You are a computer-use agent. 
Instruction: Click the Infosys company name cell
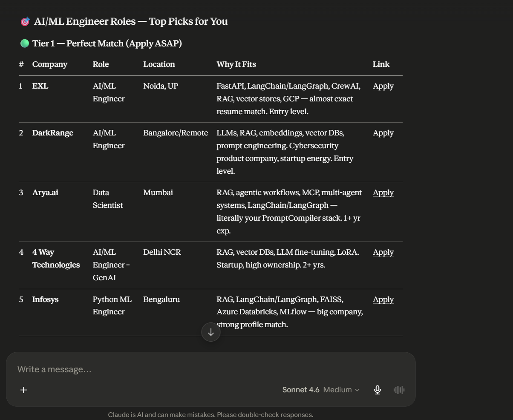[45, 299]
